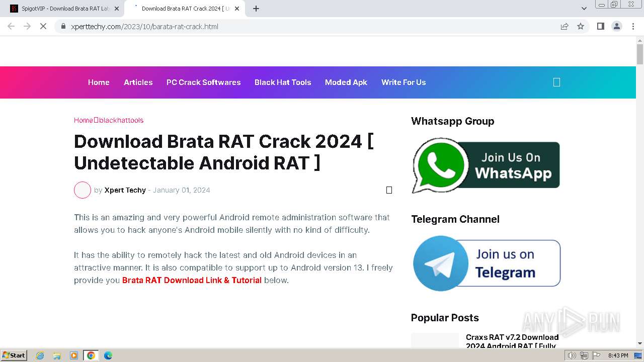This screenshot has height=362, width=644.
Task: Open Brata RAT Download Link & Tutorial
Action: click(x=192, y=280)
